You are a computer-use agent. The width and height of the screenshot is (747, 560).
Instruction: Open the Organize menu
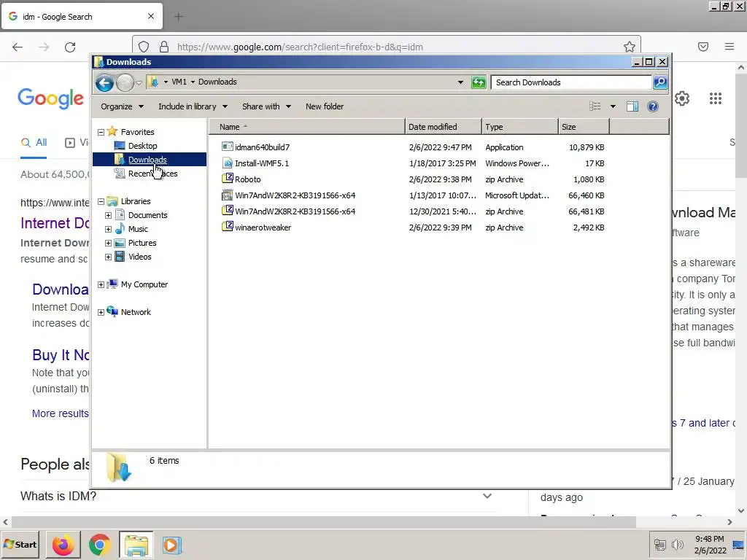click(122, 106)
